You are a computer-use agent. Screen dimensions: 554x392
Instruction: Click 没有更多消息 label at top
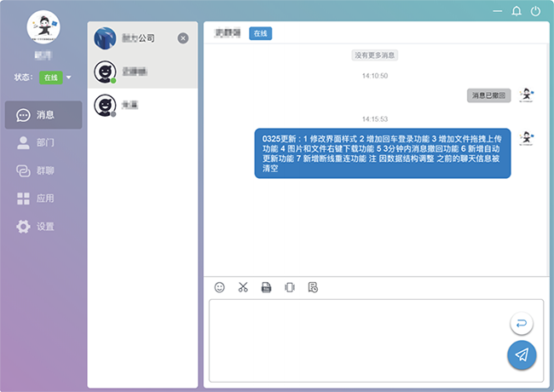375,55
